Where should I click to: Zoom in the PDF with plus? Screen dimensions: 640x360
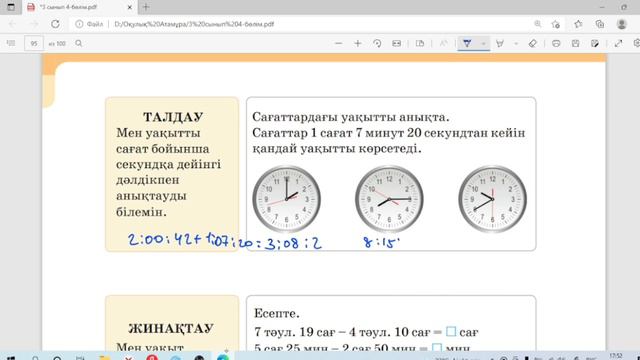pos(358,43)
